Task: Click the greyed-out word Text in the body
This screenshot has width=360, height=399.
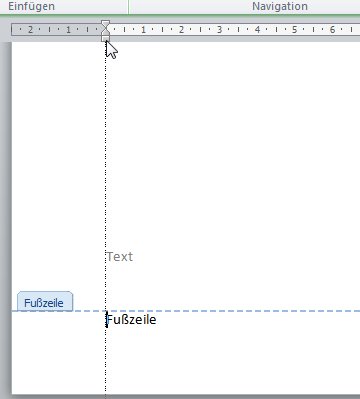Action: tap(120, 257)
